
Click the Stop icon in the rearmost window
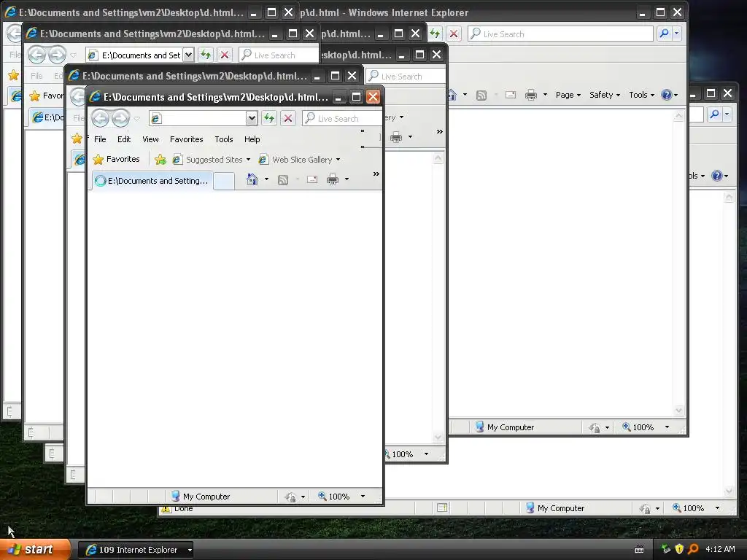pos(454,34)
